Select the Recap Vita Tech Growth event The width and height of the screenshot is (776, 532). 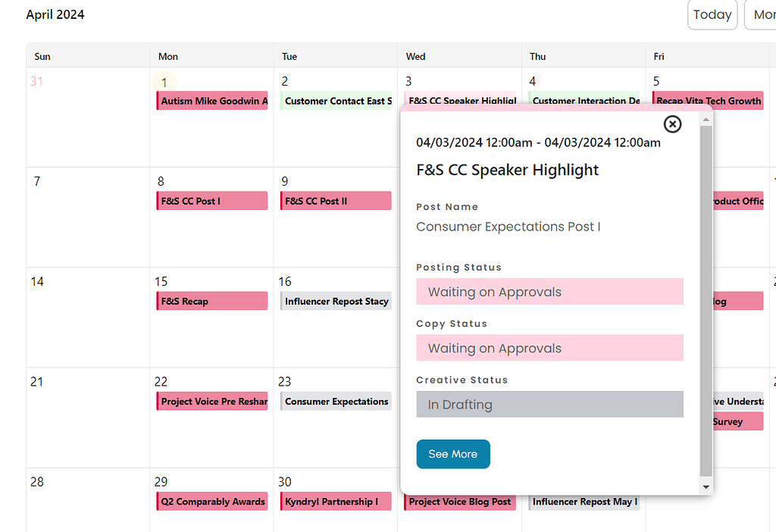[x=707, y=100]
